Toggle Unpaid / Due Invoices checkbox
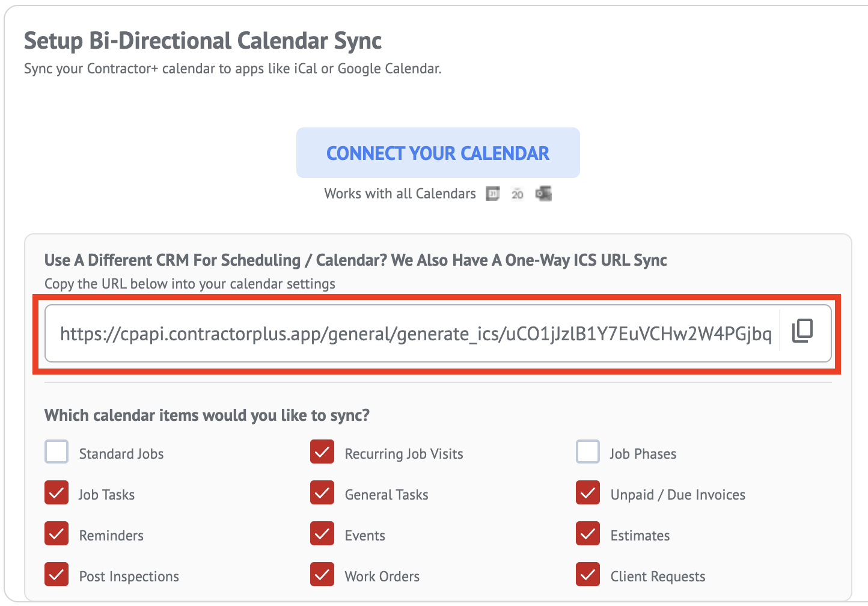This screenshot has width=868, height=606. [588, 493]
